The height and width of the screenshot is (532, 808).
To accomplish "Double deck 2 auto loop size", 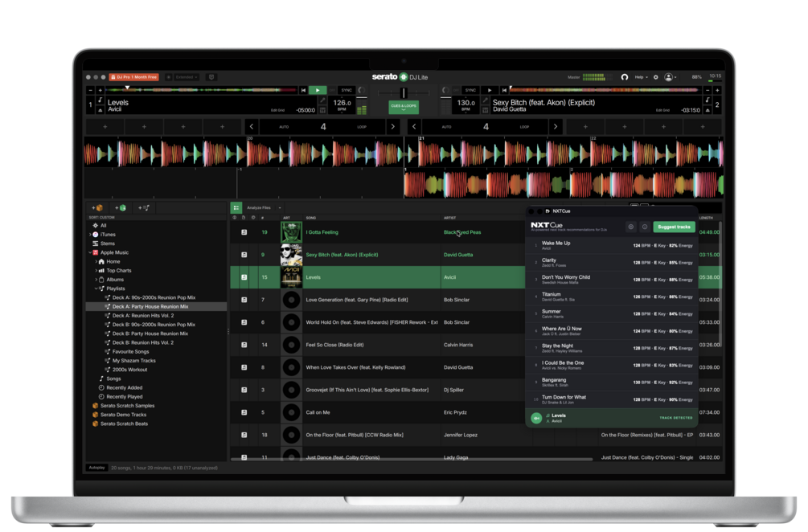I will 555,127.
